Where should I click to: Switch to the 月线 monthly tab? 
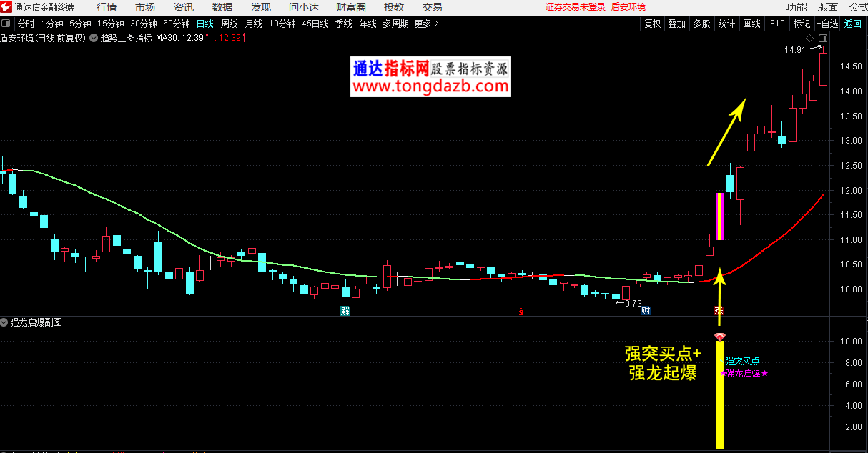pos(254,24)
